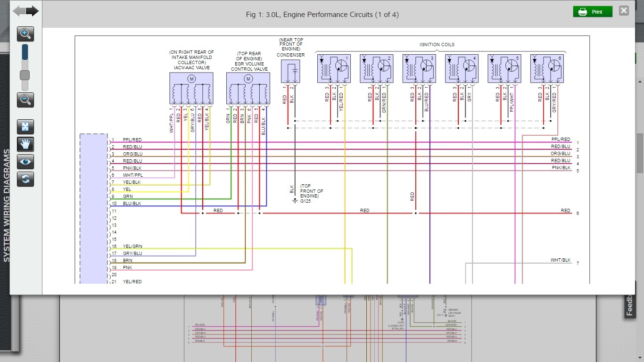Click the green Print button label
Image resolution: width=644 pixels, height=362 pixels.
tap(597, 12)
